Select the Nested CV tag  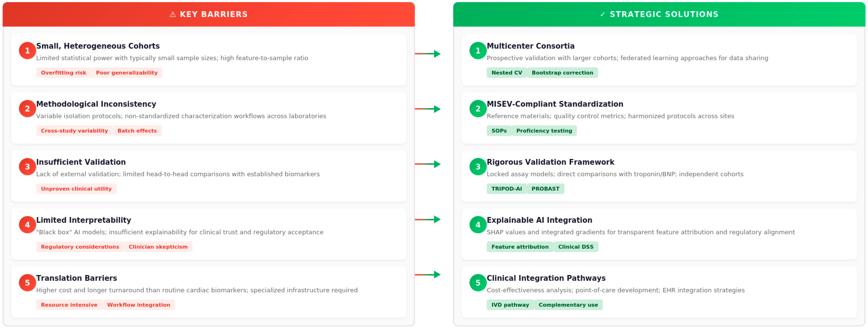pyautogui.click(x=507, y=72)
